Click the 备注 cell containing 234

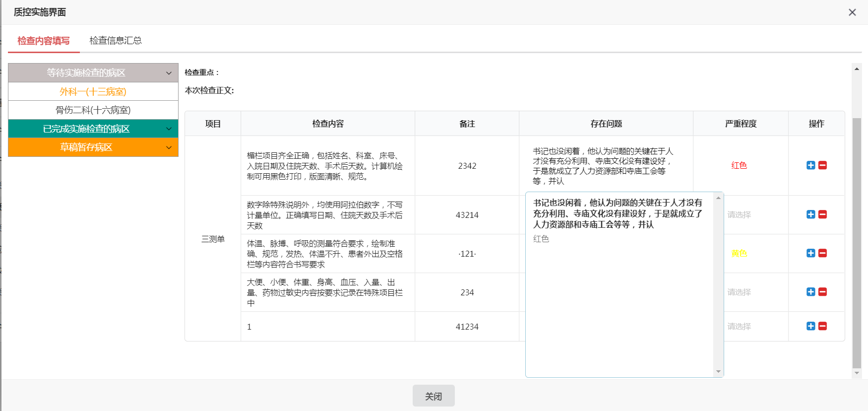[467, 292]
